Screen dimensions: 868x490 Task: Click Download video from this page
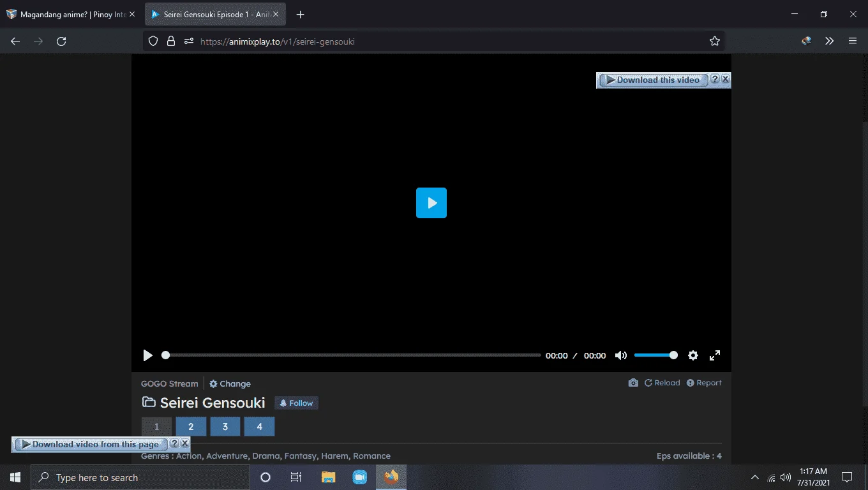[x=91, y=444]
